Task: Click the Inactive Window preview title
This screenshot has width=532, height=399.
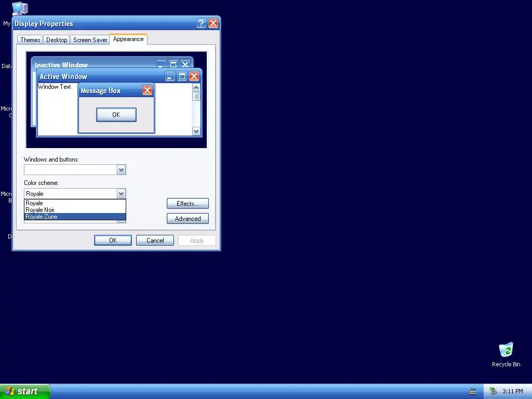Action: tap(61, 65)
